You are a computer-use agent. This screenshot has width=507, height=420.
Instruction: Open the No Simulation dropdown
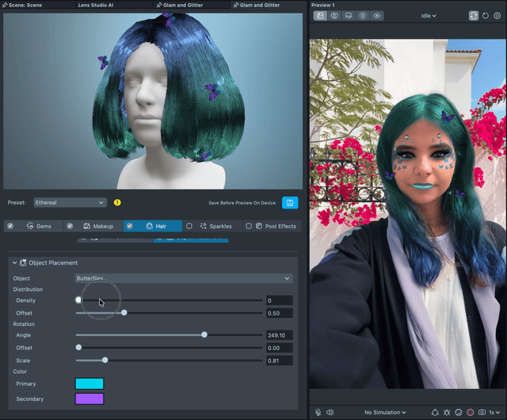(x=385, y=412)
